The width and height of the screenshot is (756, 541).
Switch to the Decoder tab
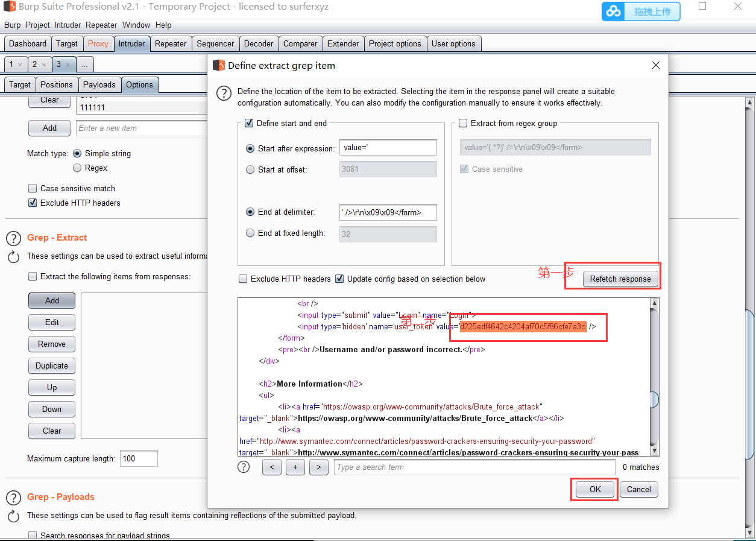click(x=259, y=44)
